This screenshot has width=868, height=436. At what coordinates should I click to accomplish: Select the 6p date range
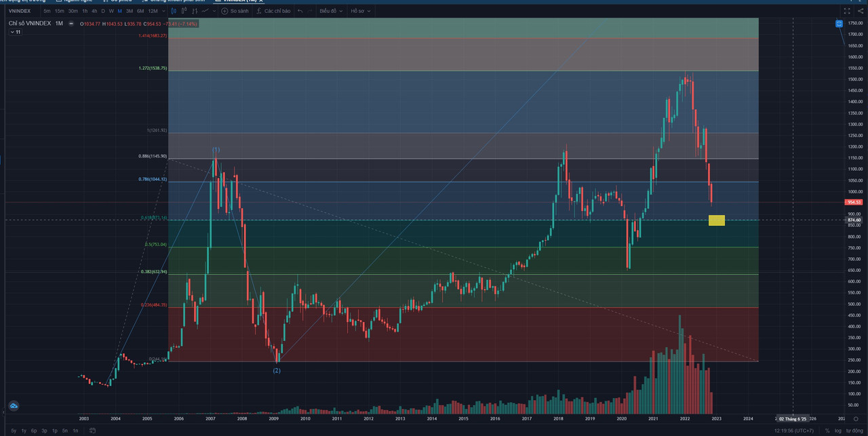(34, 431)
